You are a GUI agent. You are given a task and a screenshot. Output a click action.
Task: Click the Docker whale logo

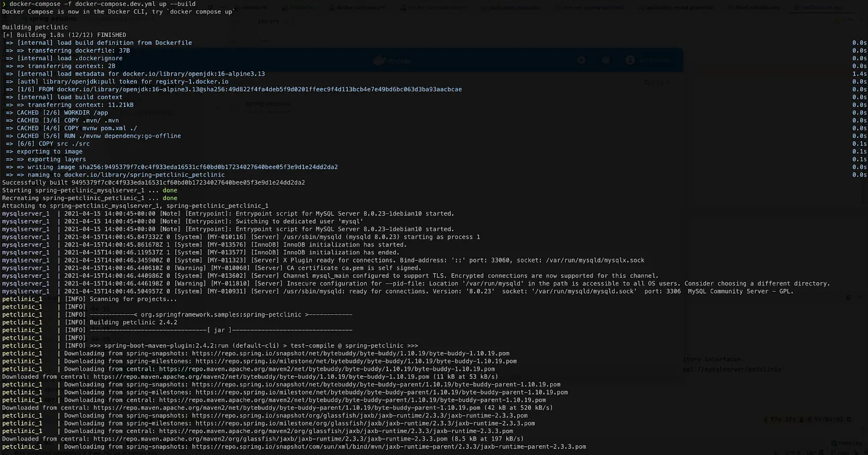pos(379,60)
